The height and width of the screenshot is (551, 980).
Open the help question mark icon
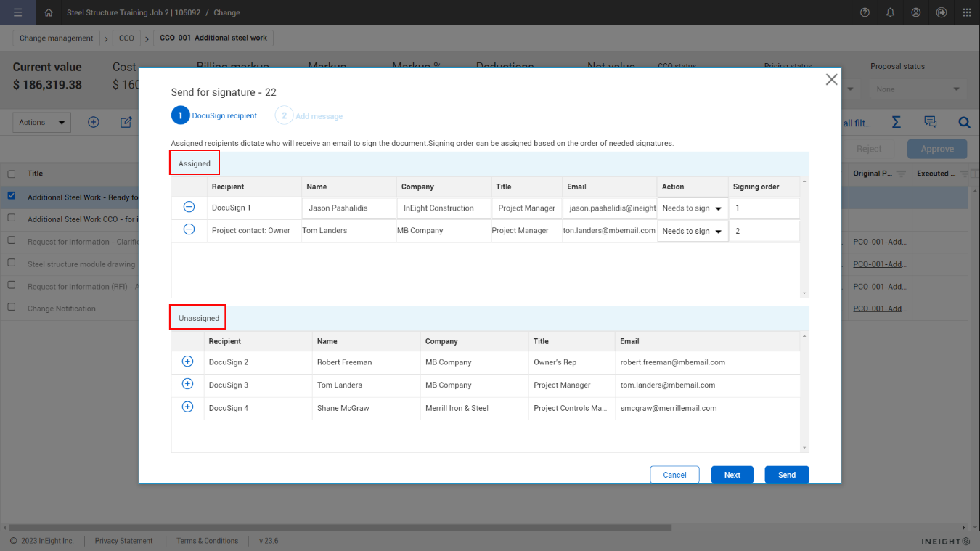[865, 12]
